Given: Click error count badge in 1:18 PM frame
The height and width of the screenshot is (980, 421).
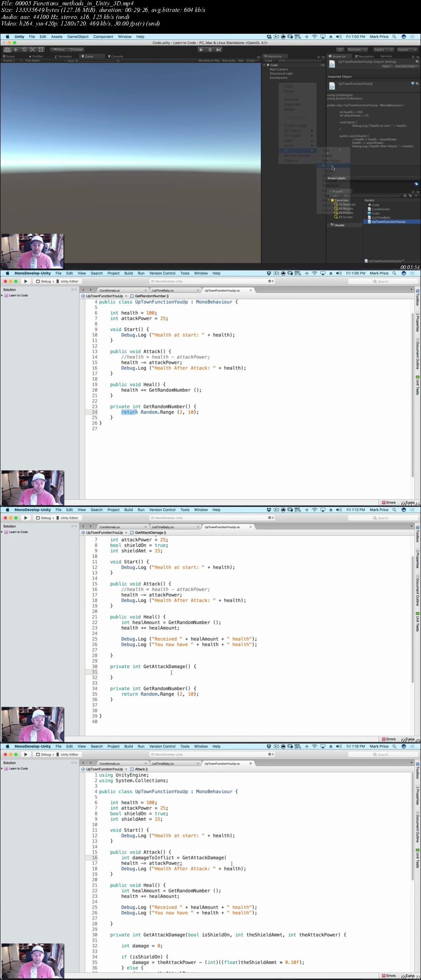Looking at the screenshot, I should click(x=271, y=754).
